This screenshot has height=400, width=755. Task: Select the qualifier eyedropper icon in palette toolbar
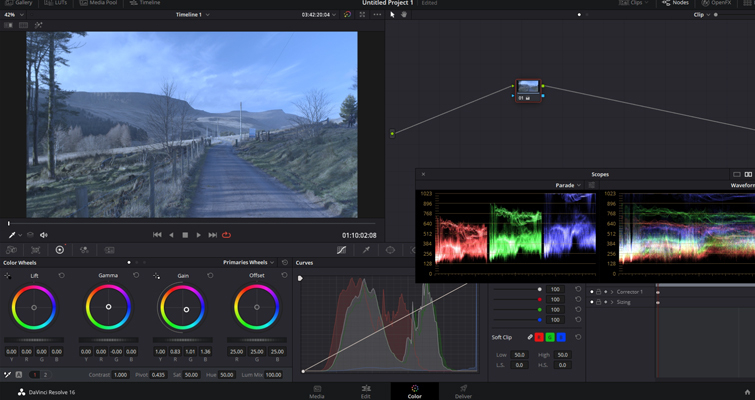(x=366, y=250)
